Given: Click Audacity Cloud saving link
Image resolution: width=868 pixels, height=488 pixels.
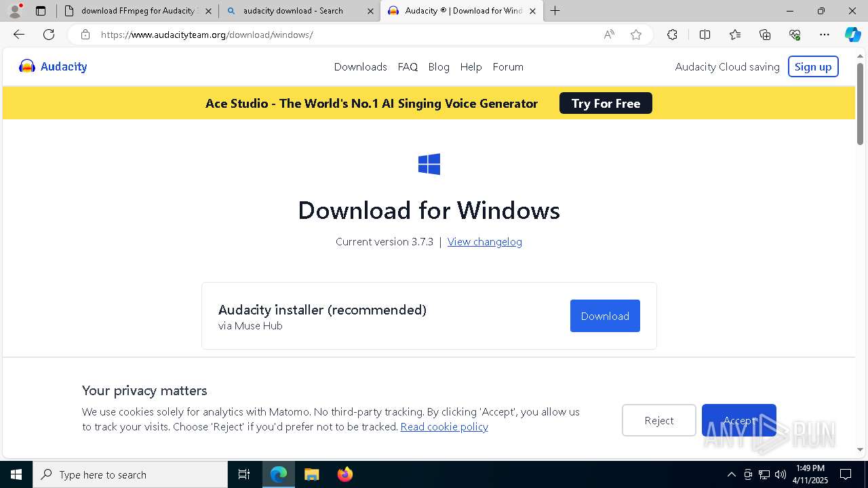Looking at the screenshot, I should tap(727, 66).
